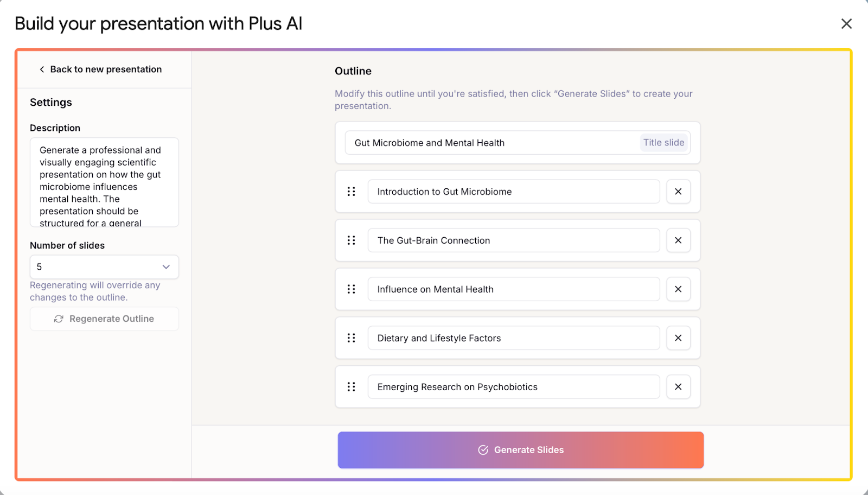Remove the Introduction to Gut Microbiome slide
Image resolution: width=868 pixels, height=495 pixels.
click(x=678, y=192)
